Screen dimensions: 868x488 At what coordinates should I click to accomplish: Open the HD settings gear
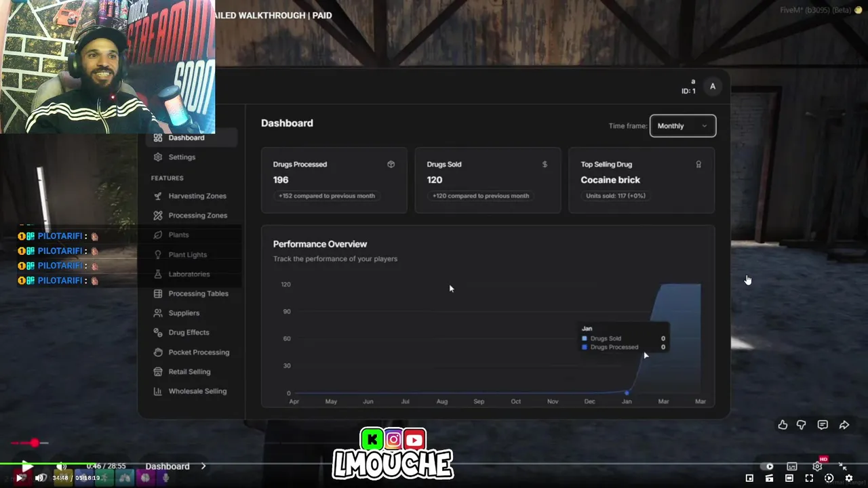818,466
